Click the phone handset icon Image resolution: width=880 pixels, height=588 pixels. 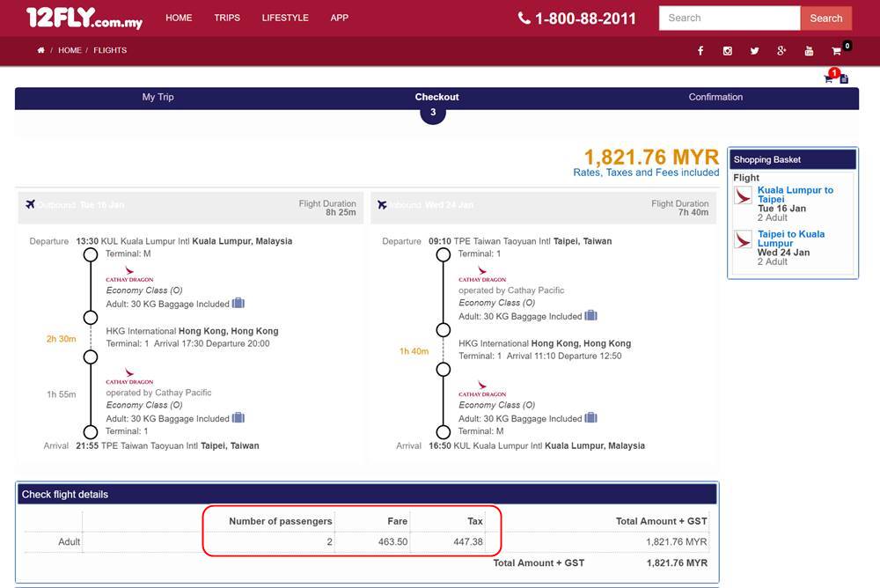point(524,18)
